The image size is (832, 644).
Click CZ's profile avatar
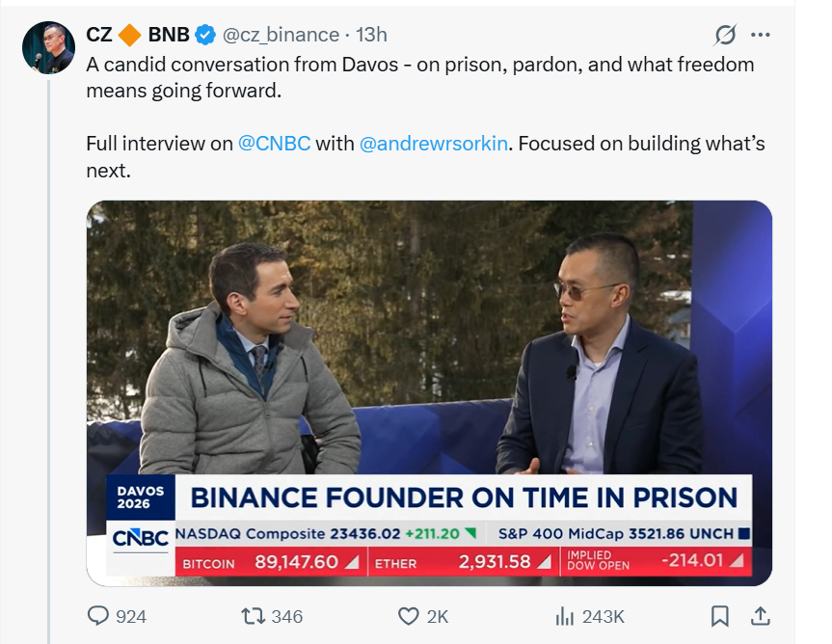49,40
